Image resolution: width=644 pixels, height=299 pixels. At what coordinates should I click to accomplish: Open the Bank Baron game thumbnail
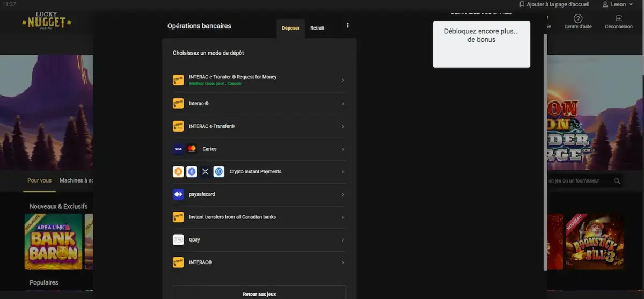[x=53, y=242]
